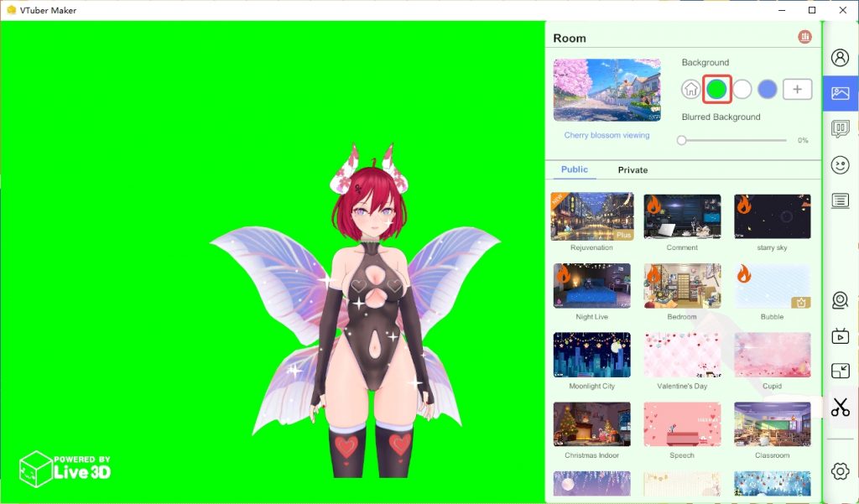
Task: Select the Moonlight City room thumbnail
Action: click(x=592, y=355)
